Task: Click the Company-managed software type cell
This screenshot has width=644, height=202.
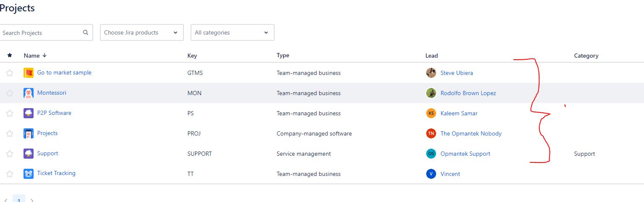Action: click(x=314, y=133)
